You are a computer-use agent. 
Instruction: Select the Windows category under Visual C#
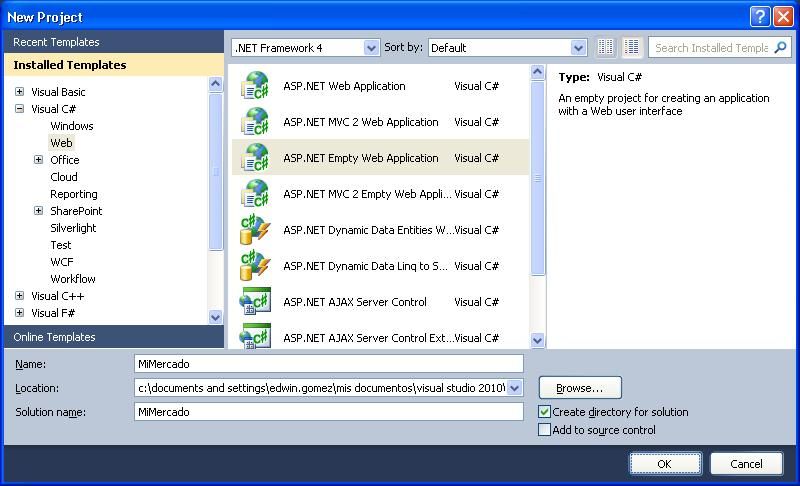pyautogui.click(x=71, y=126)
